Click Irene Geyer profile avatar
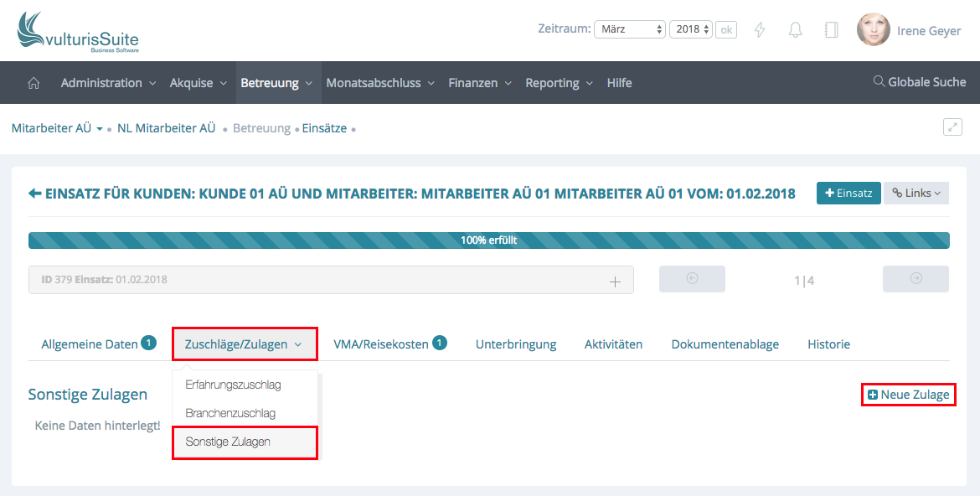This screenshot has height=496, width=980. click(x=873, y=30)
